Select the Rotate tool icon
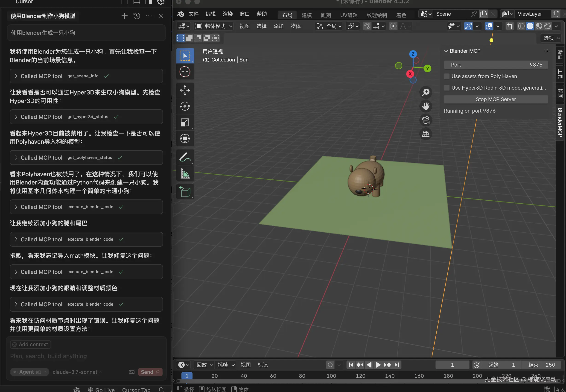This screenshot has width=566, height=392. pyautogui.click(x=185, y=106)
